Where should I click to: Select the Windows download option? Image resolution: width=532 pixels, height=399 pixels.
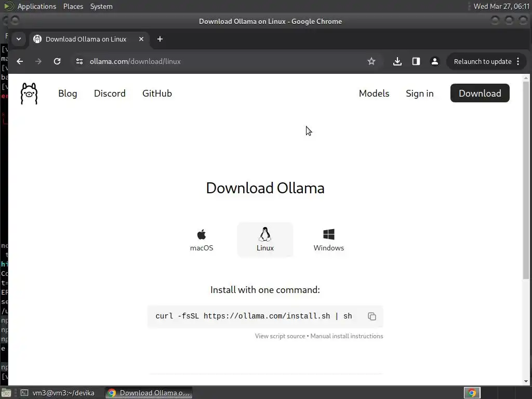coord(328,240)
